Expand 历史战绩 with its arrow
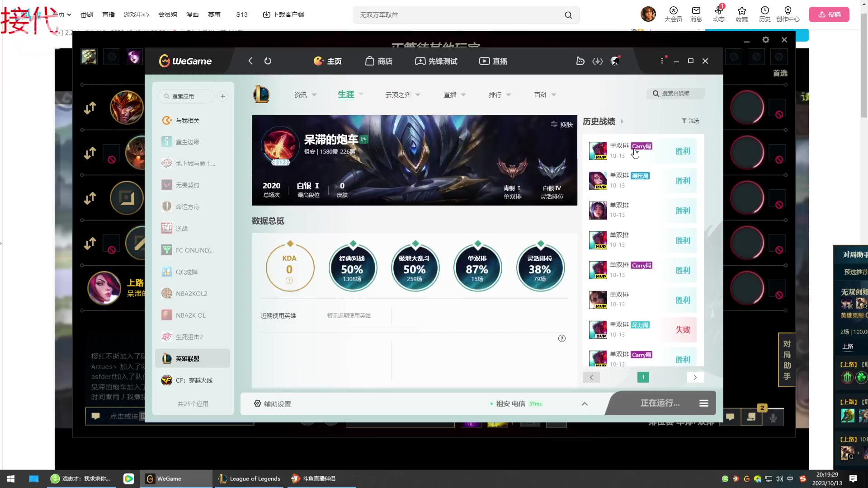Image resolution: width=868 pixels, height=488 pixels. (622, 122)
